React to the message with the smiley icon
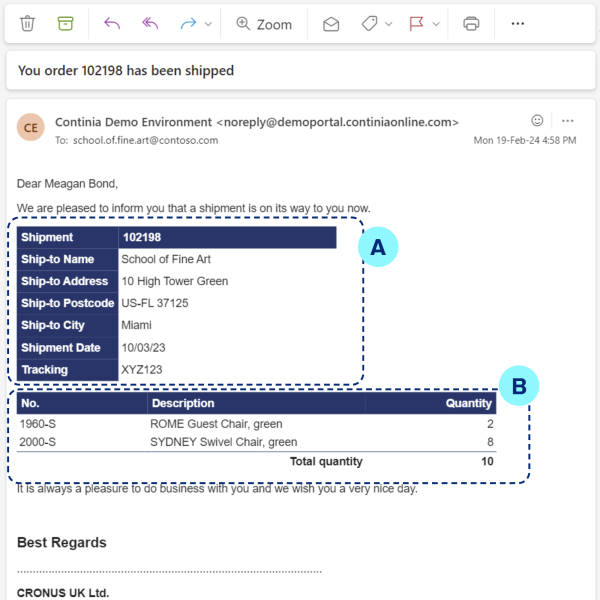This screenshot has width=600, height=600. click(x=537, y=121)
